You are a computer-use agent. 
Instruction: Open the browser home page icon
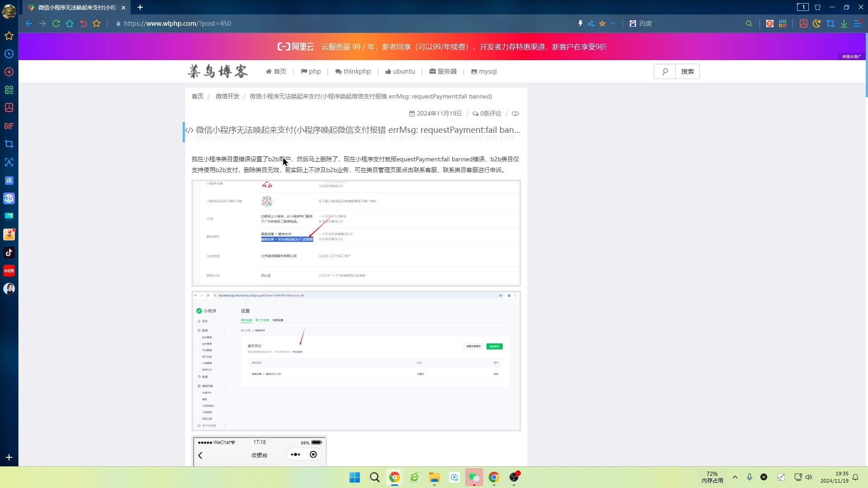(70, 23)
